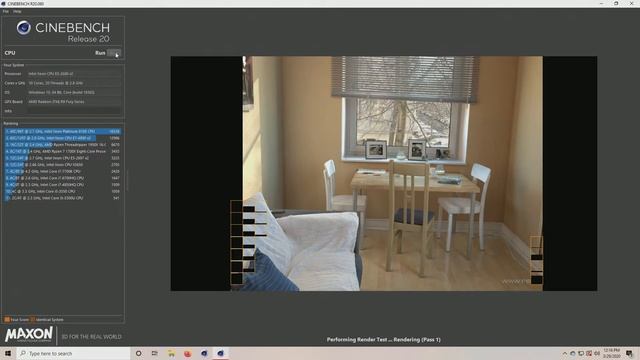Click the Info input field

(x=74, y=111)
